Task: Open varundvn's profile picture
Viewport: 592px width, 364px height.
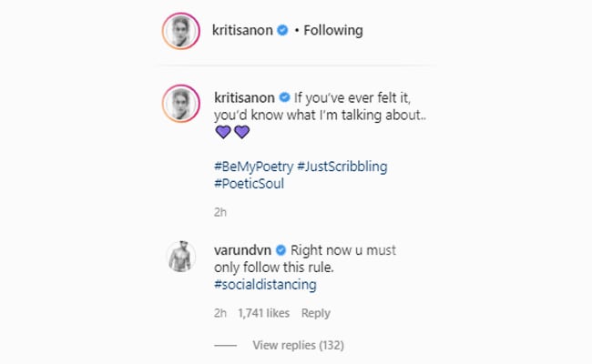Action: point(179,258)
